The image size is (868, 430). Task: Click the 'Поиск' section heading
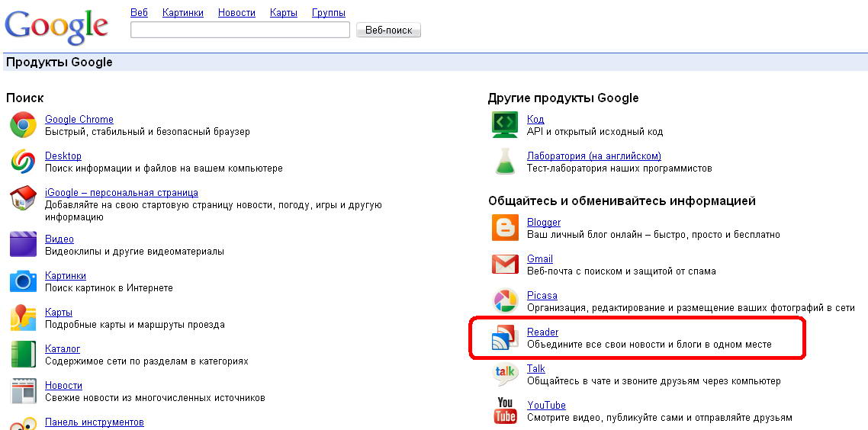point(25,98)
